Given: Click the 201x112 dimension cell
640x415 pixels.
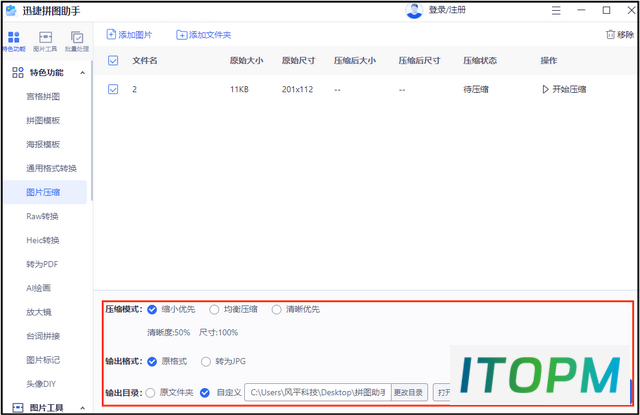Looking at the screenshot, I should 297,89.
